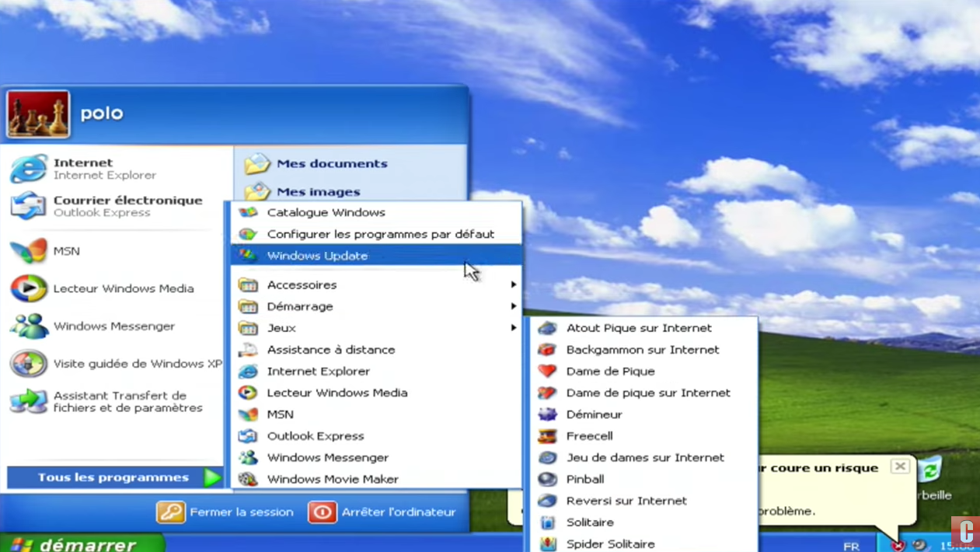Click the Assistance à distance icon
Viewport: 980px width, 552px height.
point(248,350)
